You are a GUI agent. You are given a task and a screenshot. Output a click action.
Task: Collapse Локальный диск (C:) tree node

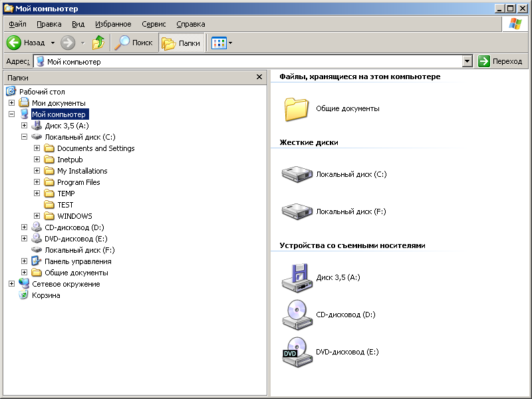24,137
